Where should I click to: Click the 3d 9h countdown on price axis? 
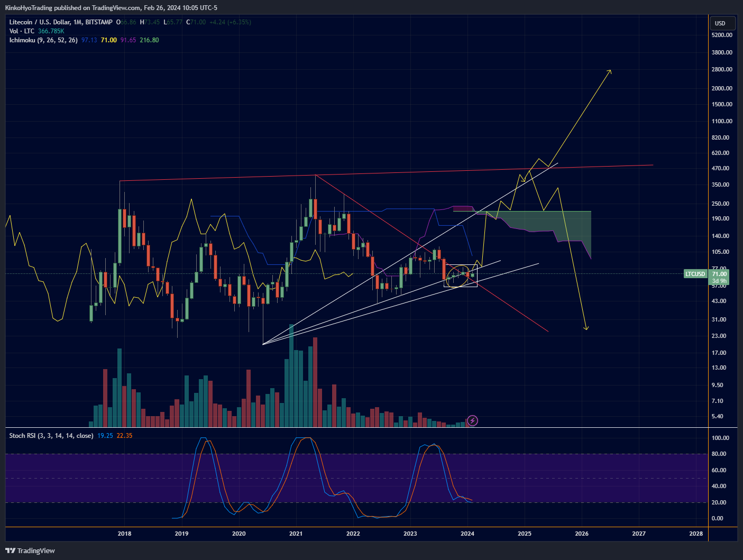click(x=719, y=281)
